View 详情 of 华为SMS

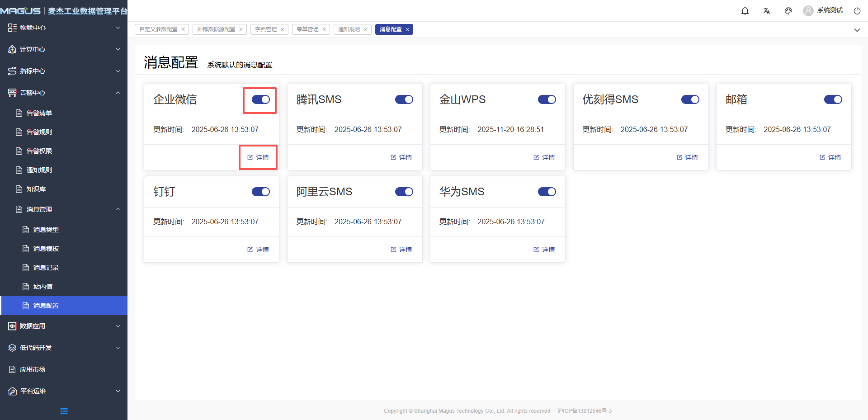pos(544,250)
